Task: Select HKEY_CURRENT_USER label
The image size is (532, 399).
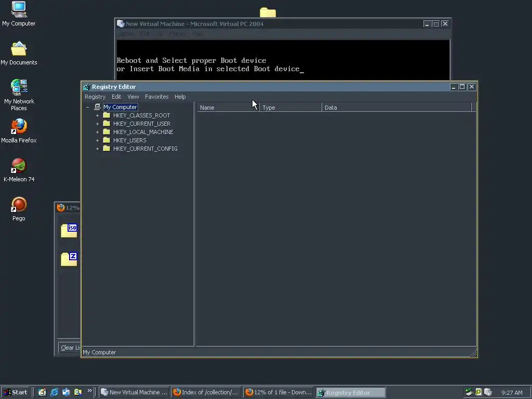Action: [x=142, y=124]
